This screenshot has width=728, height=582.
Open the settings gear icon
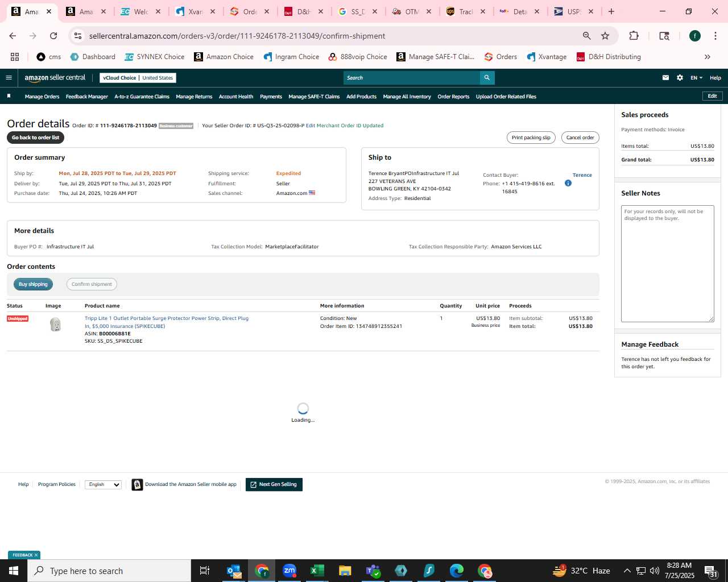[680, 78]
